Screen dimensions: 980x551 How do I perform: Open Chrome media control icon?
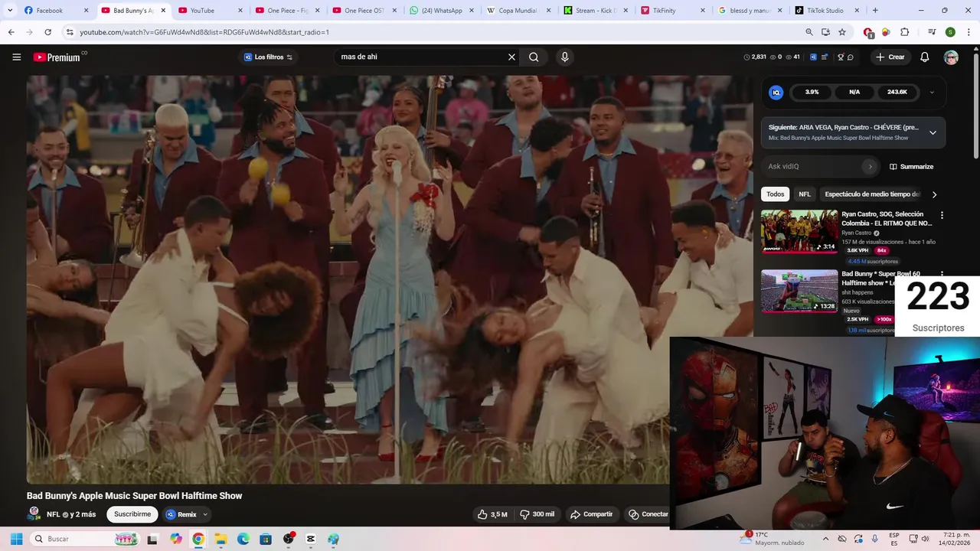pos(932,32)
